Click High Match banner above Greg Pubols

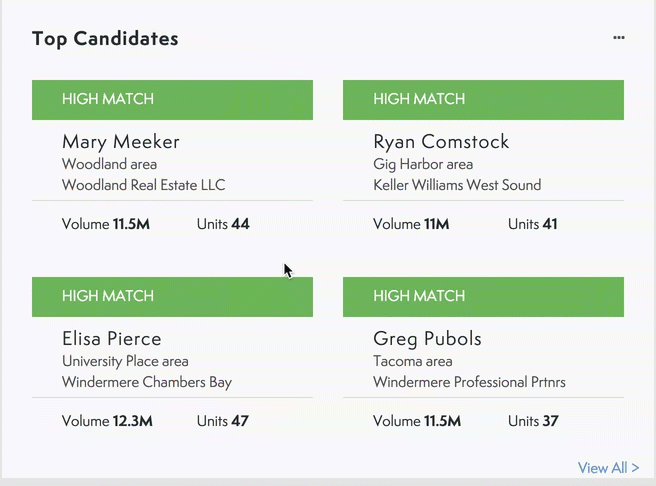coord(483,297)
